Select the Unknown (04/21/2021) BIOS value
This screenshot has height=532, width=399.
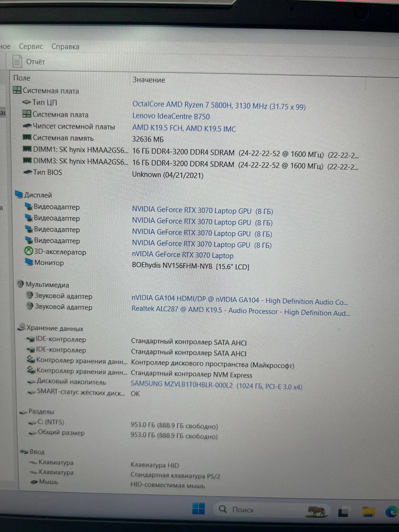[168, 175]
